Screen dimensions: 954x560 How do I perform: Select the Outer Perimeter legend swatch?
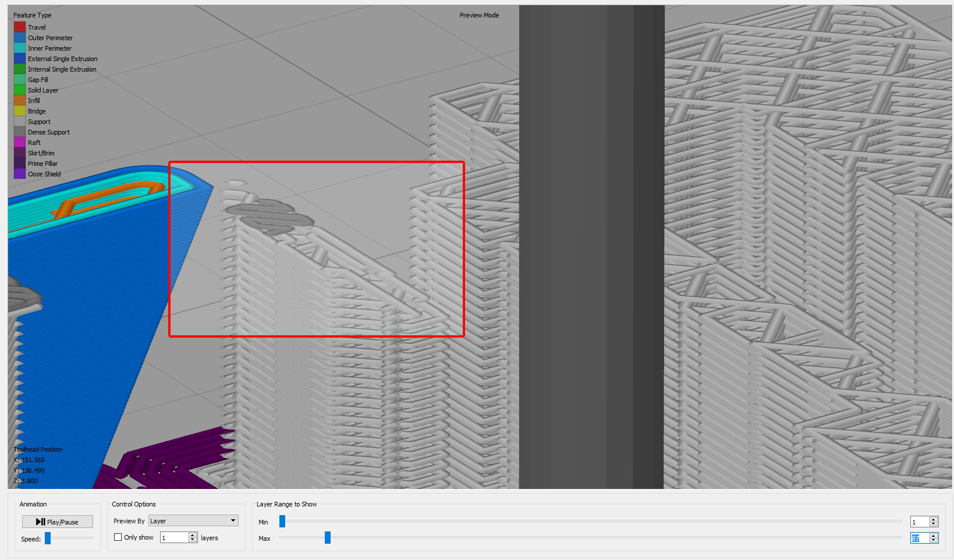pos(19,37)
